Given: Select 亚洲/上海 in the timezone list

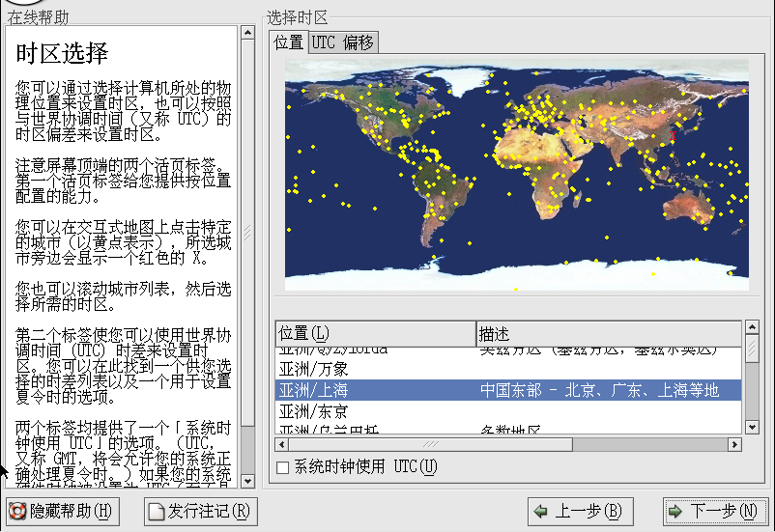Looking at the screenshot, I should point(508,390).
